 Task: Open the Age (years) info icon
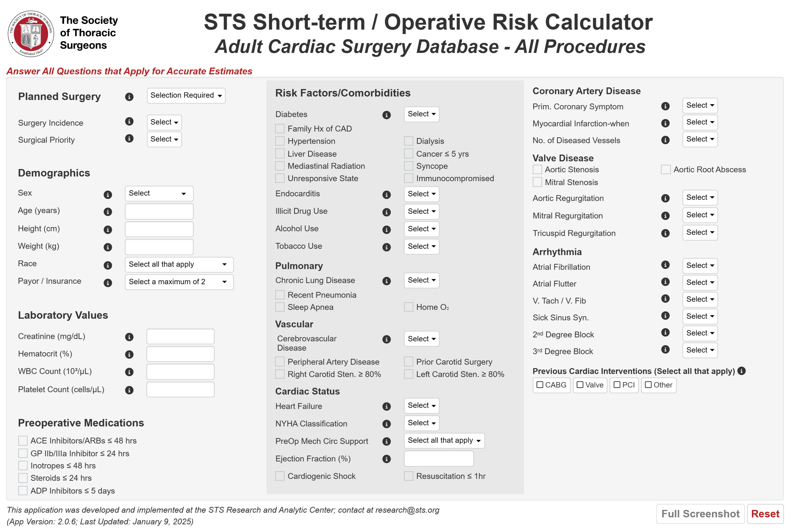tap(108, 212)
